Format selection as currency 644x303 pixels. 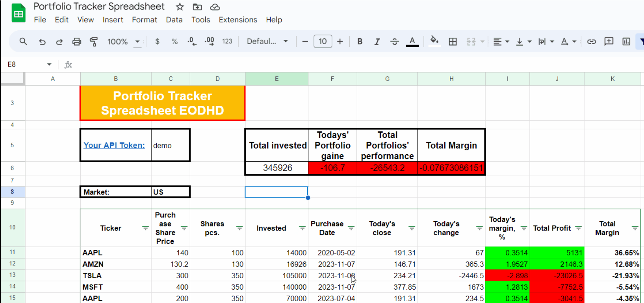[x=157, y=41]
